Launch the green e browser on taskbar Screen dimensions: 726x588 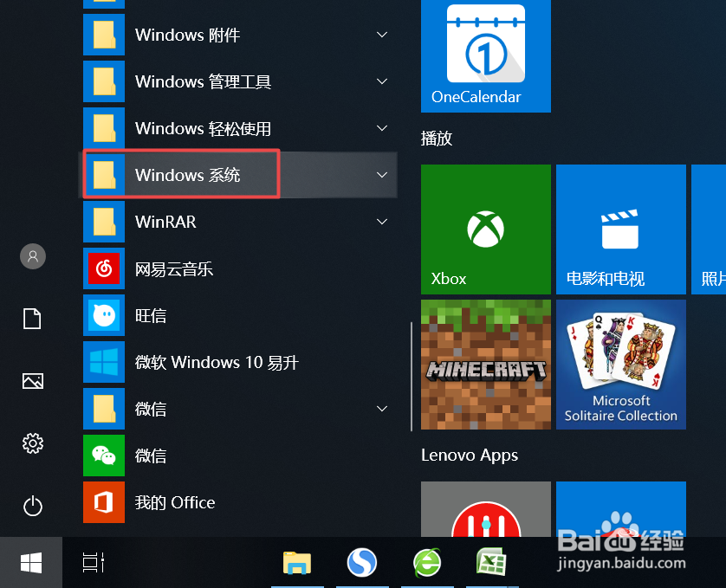tap(427, 563)
